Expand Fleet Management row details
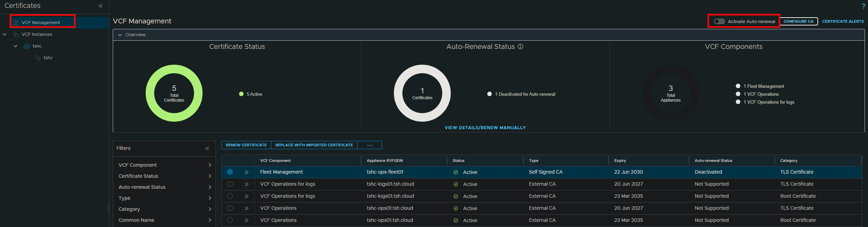Image resolution: width=868 pixels, height=227 pixels. click(x=246, y=172)
